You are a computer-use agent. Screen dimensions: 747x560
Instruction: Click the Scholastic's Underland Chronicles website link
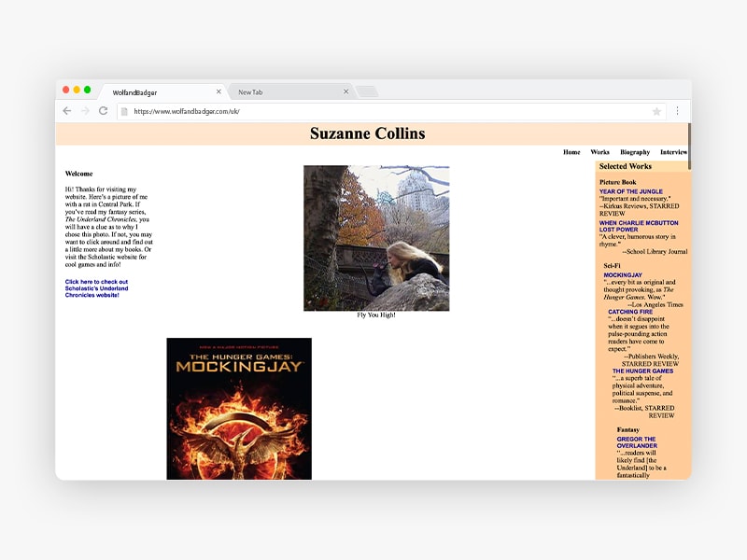[96, 288]
